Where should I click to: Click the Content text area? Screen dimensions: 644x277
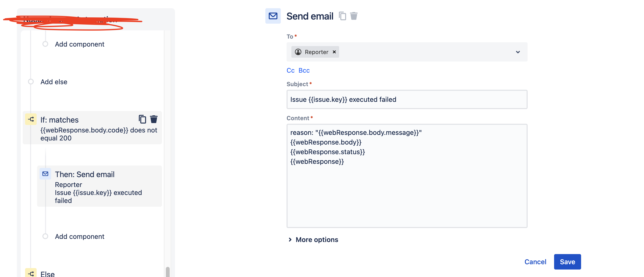tap(407, 176)
